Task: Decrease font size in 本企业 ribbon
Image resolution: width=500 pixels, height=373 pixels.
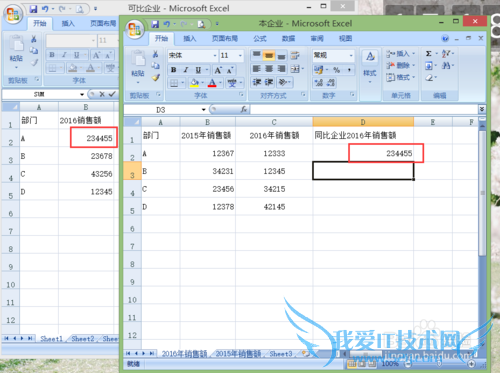Action: point(230,70)
